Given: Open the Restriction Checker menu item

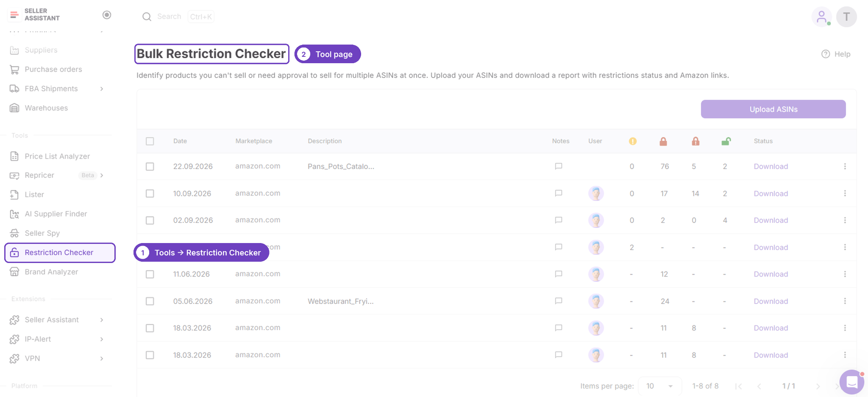Looking at the screenshot, I should coord(60,253).
